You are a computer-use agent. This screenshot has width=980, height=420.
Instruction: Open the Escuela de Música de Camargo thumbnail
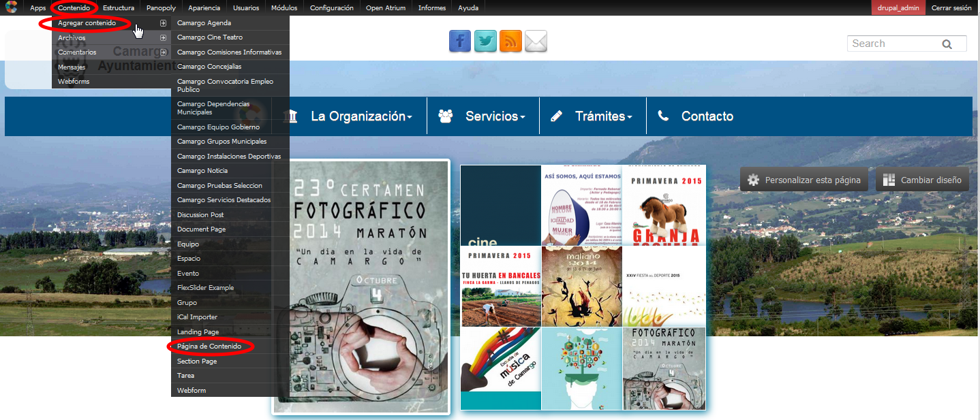(x=501, y=369)
